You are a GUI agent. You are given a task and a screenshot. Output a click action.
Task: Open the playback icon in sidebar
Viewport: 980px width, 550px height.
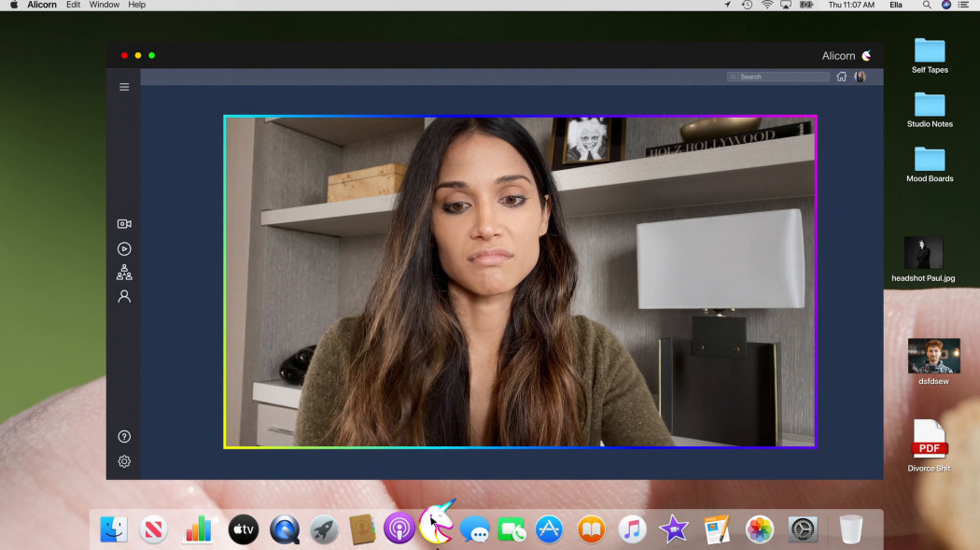(x=124, y=249)
